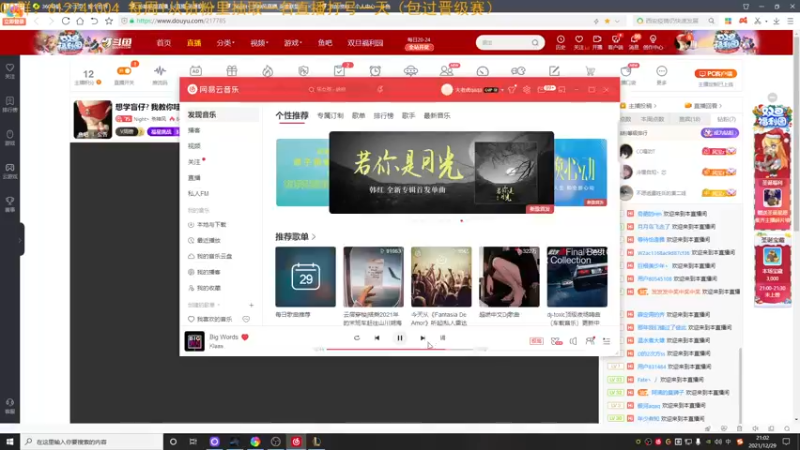800x450 pixels.
Task: Click the volume speaker icon in player
Action: pos(573,341)
